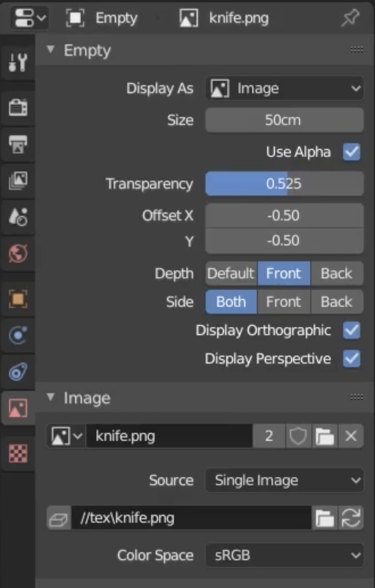Adjust the Transparency slider

click(x=284, y=184)
